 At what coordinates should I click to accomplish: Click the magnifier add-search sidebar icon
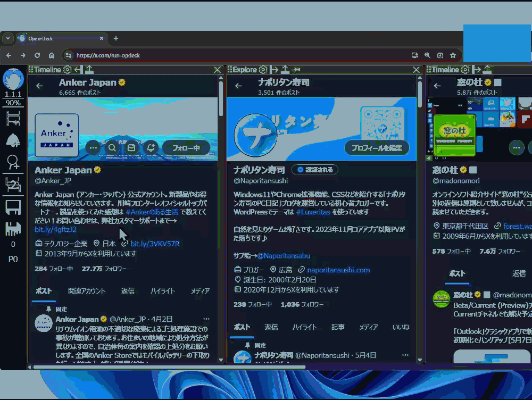[13, 162]
